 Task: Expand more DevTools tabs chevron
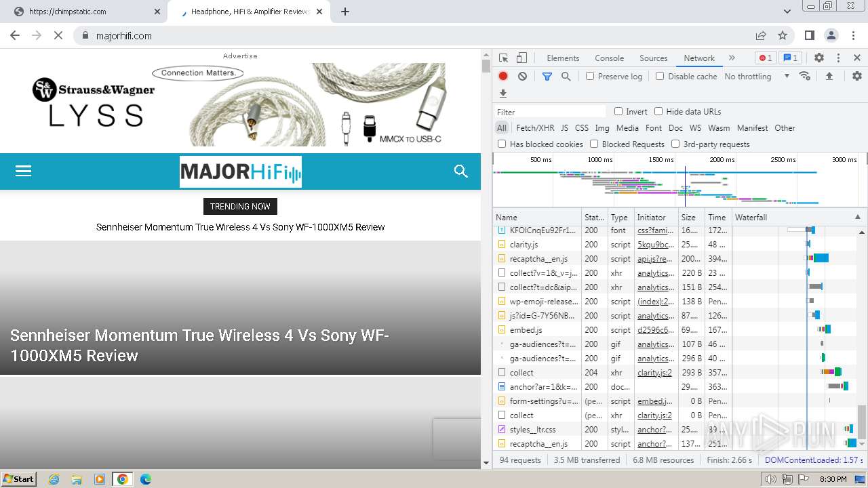732,58
